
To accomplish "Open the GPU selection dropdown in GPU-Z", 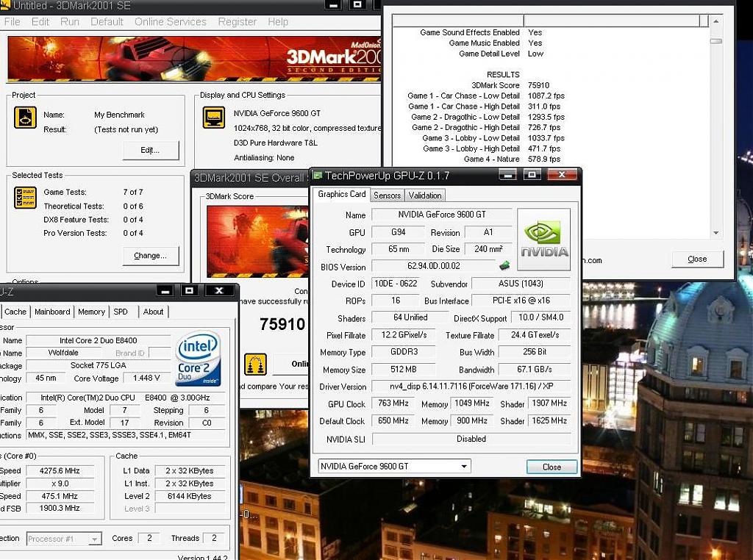I will 464,466.
